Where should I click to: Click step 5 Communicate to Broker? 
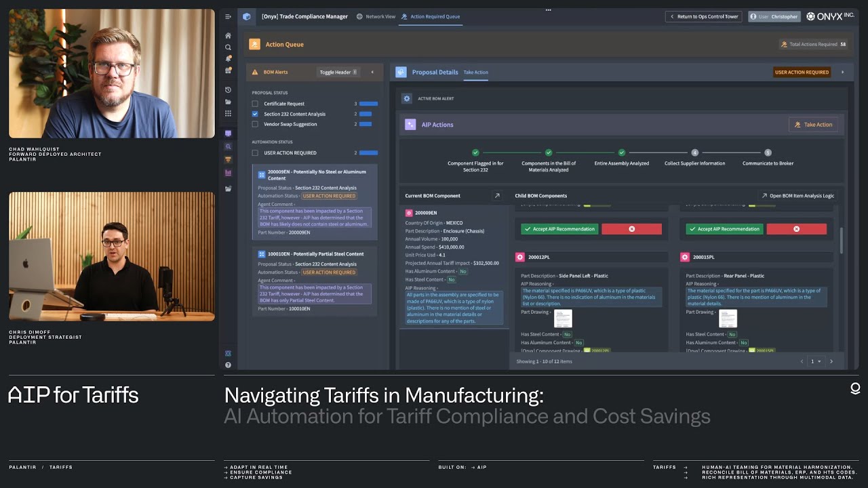pos(768,152)
